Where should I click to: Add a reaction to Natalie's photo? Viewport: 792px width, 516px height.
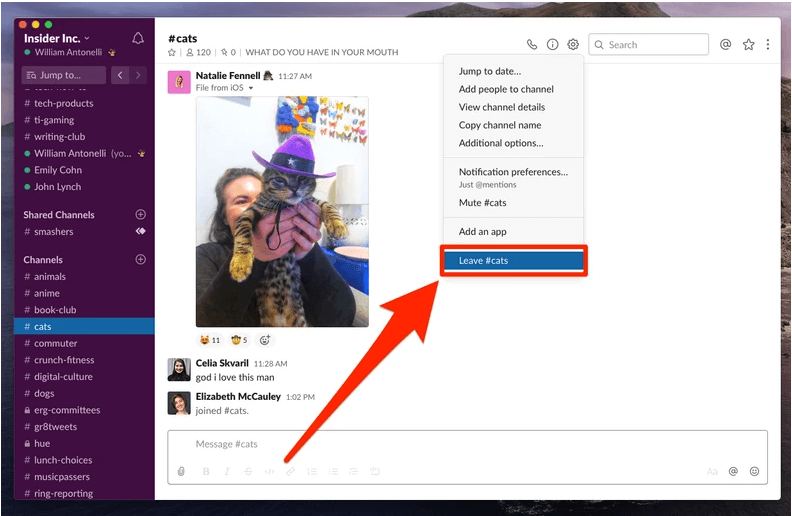tap(265, 340)
